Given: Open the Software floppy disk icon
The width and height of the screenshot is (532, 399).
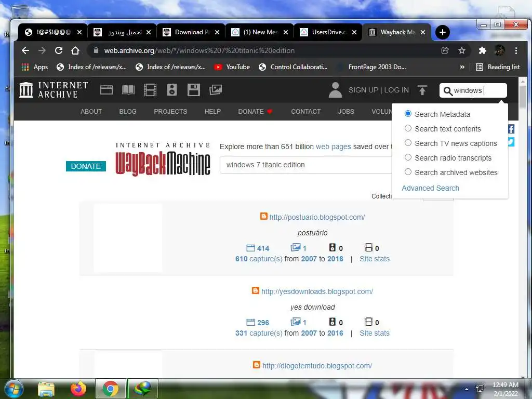Looking at the screenshot, I should point(193,90).
